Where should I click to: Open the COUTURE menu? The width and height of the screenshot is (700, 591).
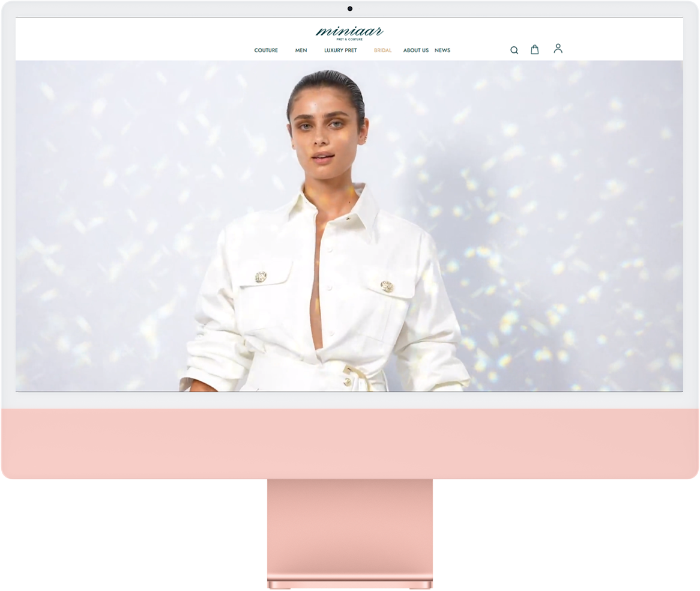266,50
